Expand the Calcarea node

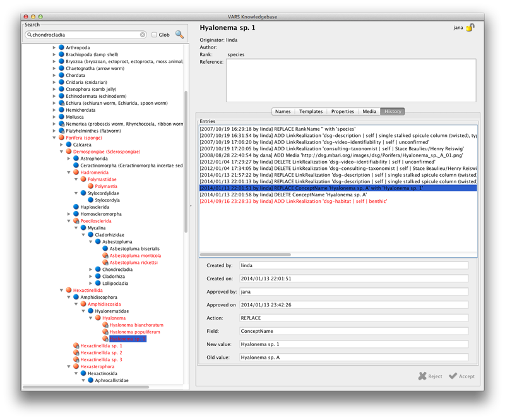pos(61,145)
